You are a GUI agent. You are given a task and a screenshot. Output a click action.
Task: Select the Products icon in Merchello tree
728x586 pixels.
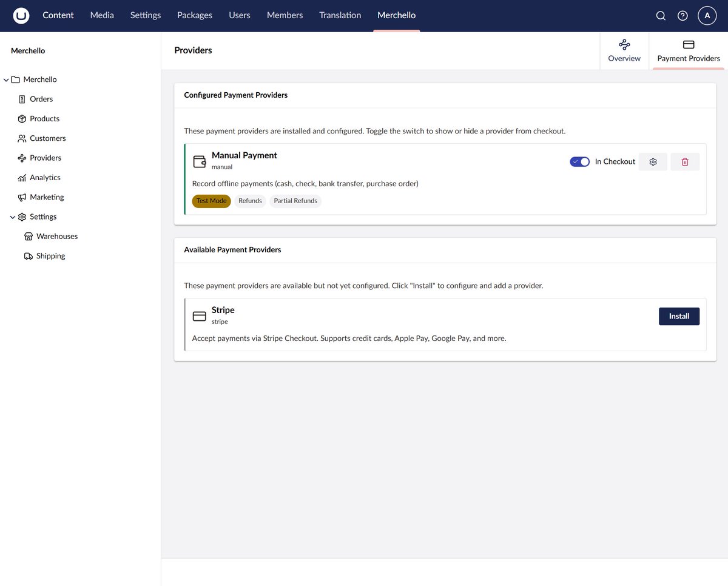(22, 118)
